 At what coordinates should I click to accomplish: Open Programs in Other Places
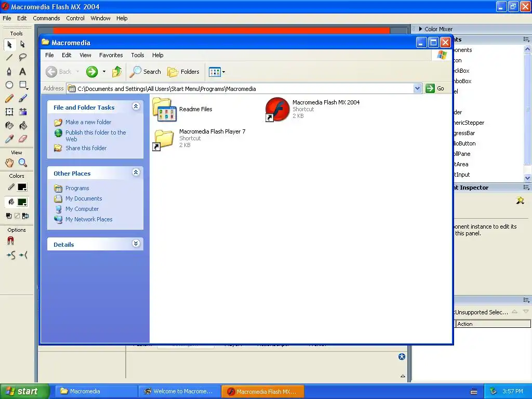pos(77,188)
